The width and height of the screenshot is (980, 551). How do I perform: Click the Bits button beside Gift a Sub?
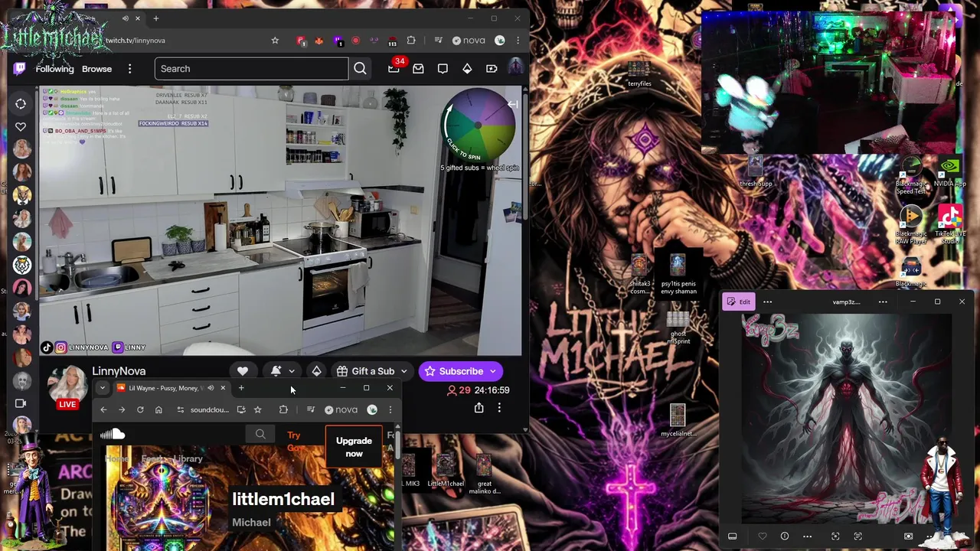click(316, 371)
